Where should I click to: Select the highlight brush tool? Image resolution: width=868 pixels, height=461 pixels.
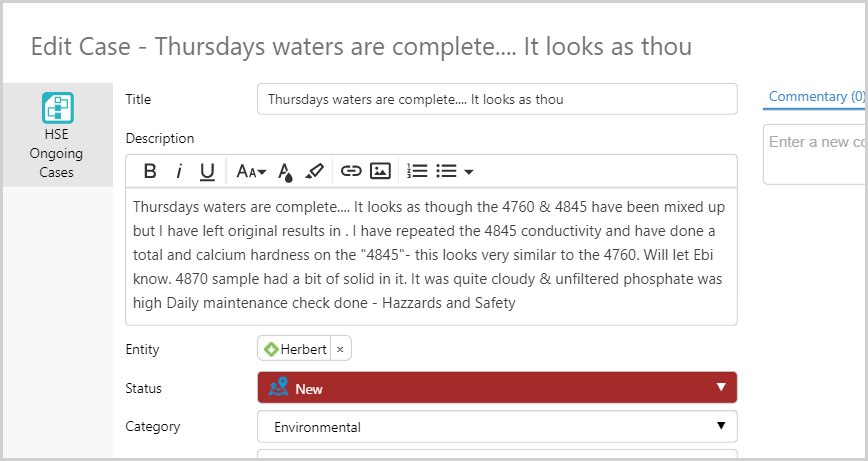coord(314,171)
